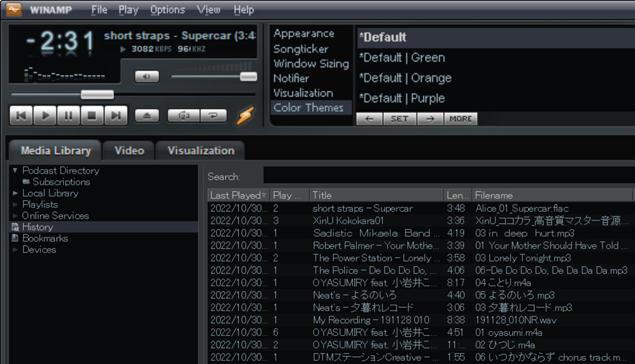
Task: Select the Sadistic Mikaela Band row
Action: pyautogui.click(x=421, y=233)
